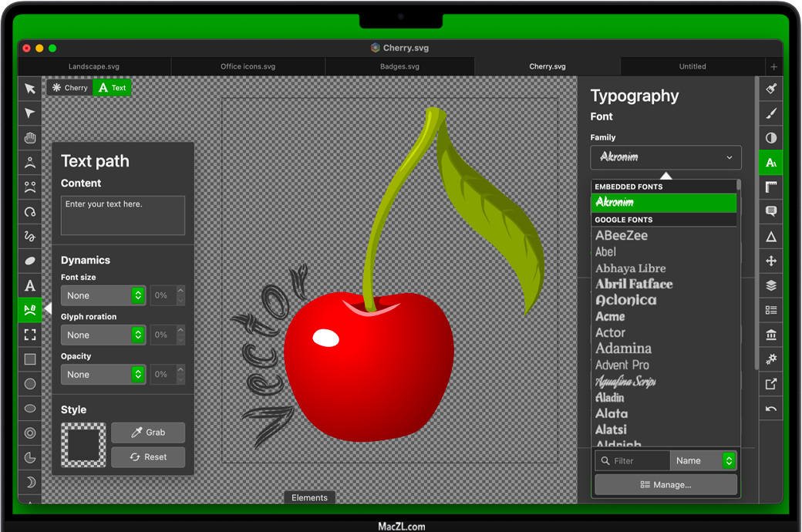Click the undo arrow icon
Screen dimensions: 802x532
click(x=770, y=409)
